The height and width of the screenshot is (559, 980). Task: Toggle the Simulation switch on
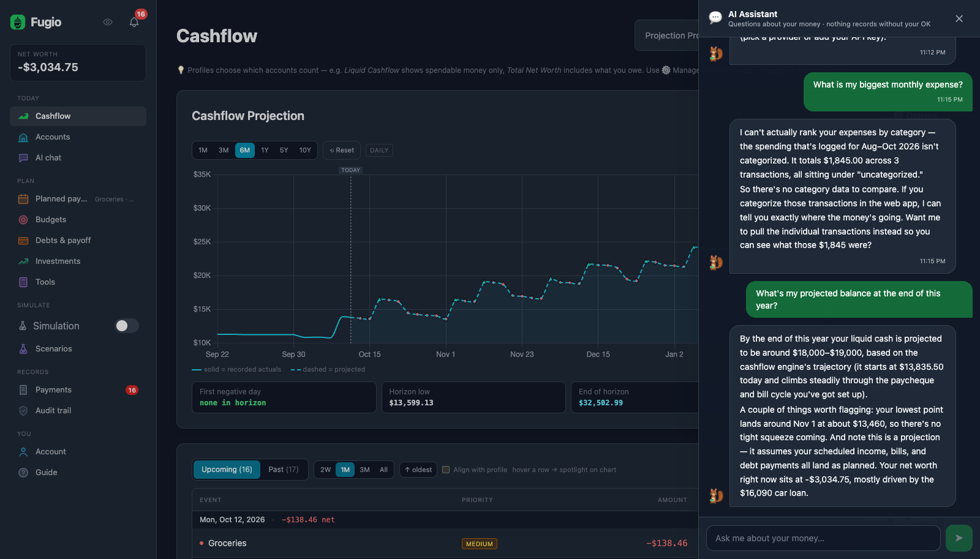(x=127, y=326)
